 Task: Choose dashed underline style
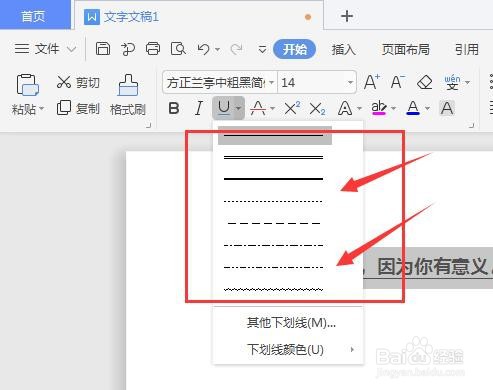pos(273,223)
